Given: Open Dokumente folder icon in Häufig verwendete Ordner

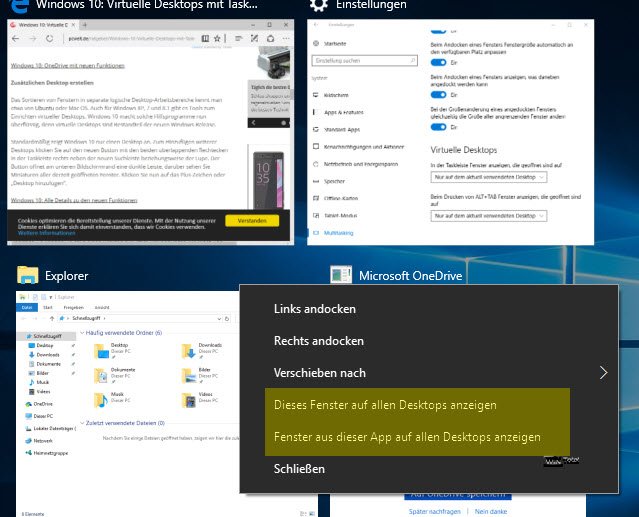Looking at the screenshot, I should coord(101,375).
